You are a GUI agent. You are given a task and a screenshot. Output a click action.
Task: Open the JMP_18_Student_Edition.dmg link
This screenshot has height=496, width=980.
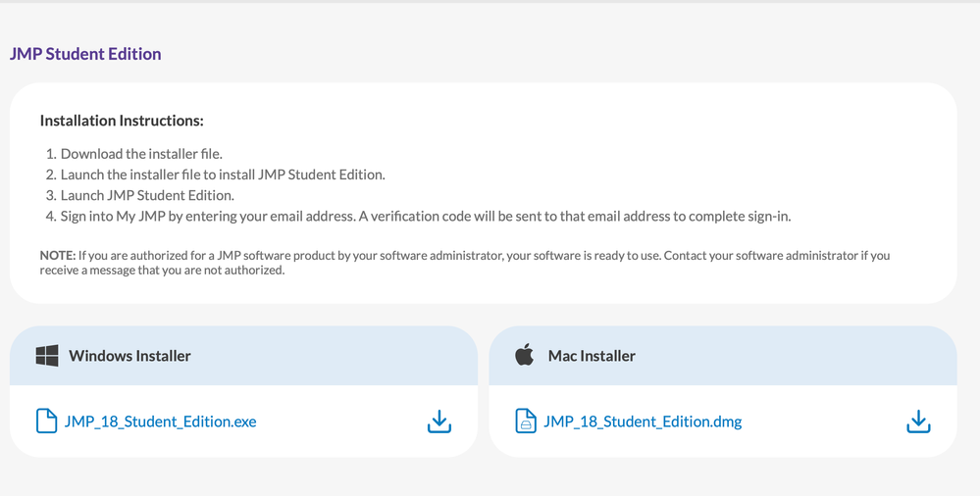(x=643, y=422)
